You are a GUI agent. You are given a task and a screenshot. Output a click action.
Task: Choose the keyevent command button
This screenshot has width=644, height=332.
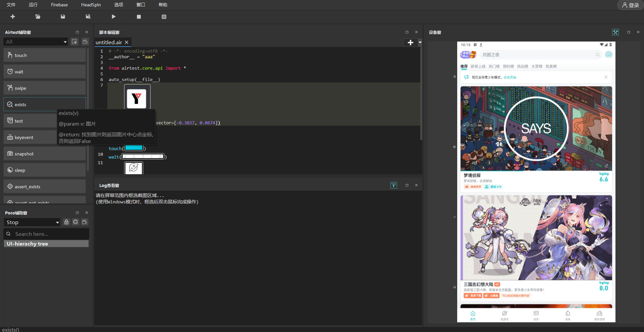click(x=30, y=137)
